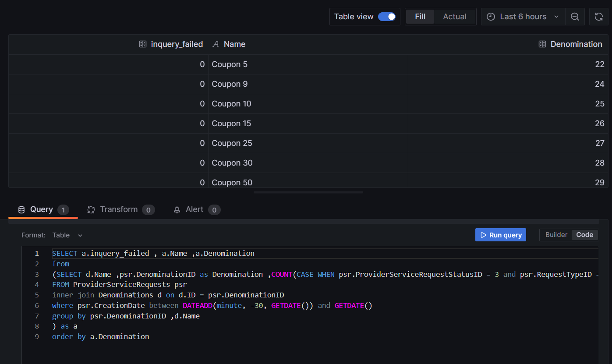612x364 pixels.
Task: Click the bell icon next to Alert
Action: pyautogui.click(x=177, y=209)
